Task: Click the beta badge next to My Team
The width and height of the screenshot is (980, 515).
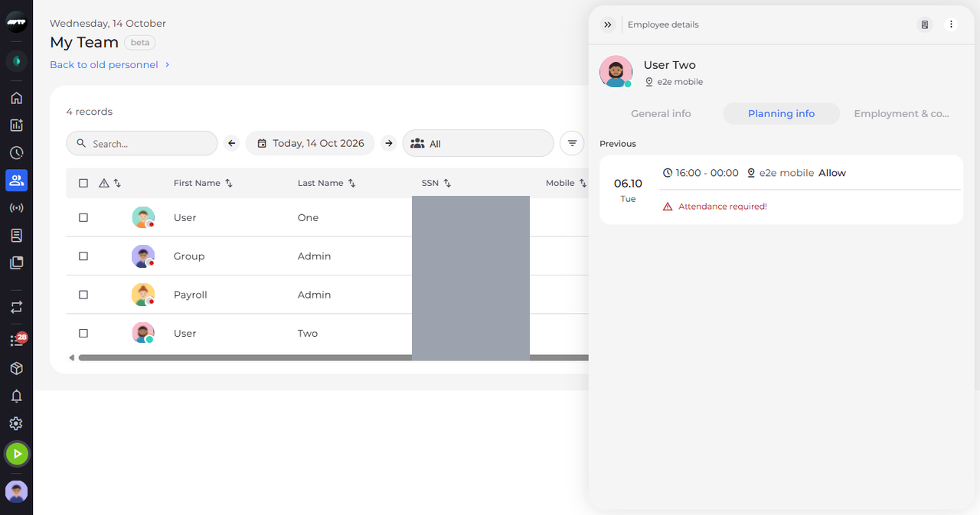Action: [140, 42]
